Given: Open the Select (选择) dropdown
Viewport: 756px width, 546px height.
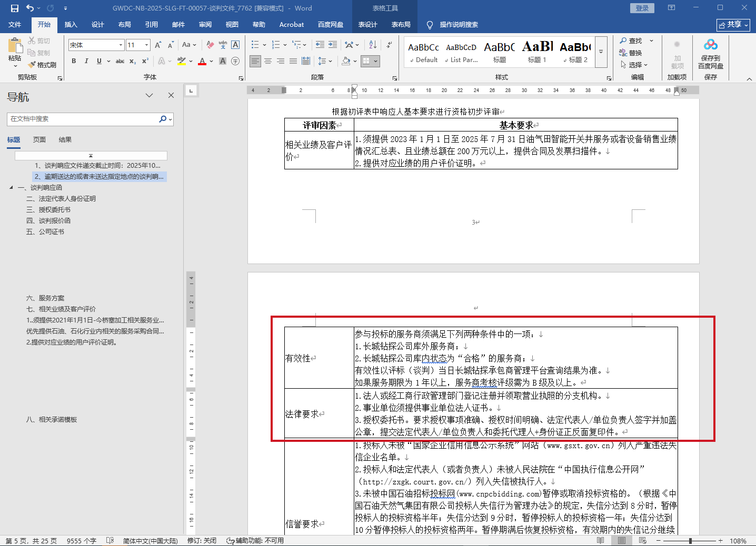Looking at the screenshot, I should 634,65.
